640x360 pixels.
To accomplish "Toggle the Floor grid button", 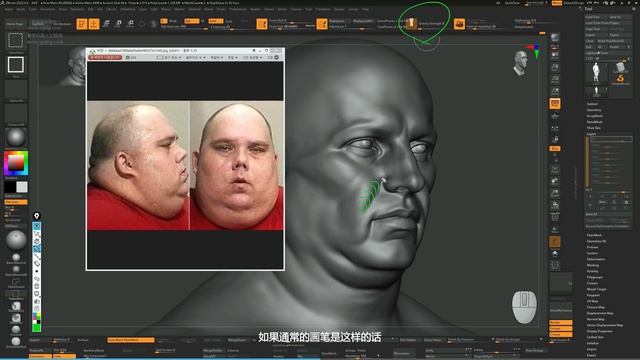I will (x=555, y=116).
